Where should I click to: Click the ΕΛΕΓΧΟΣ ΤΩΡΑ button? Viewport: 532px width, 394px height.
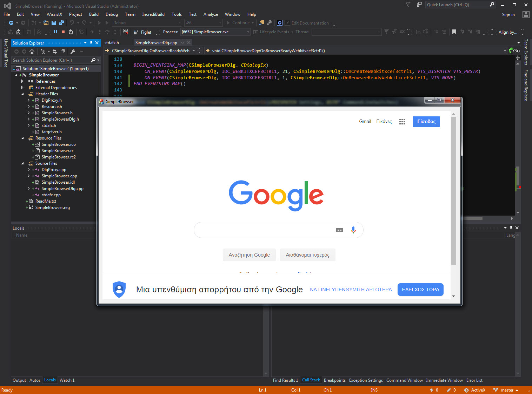[x=420, y=290]
